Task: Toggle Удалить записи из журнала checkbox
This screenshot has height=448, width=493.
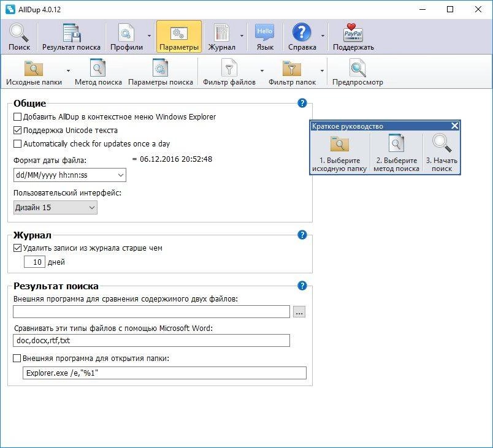Action: pyautogui.click(x=17, y=248)
